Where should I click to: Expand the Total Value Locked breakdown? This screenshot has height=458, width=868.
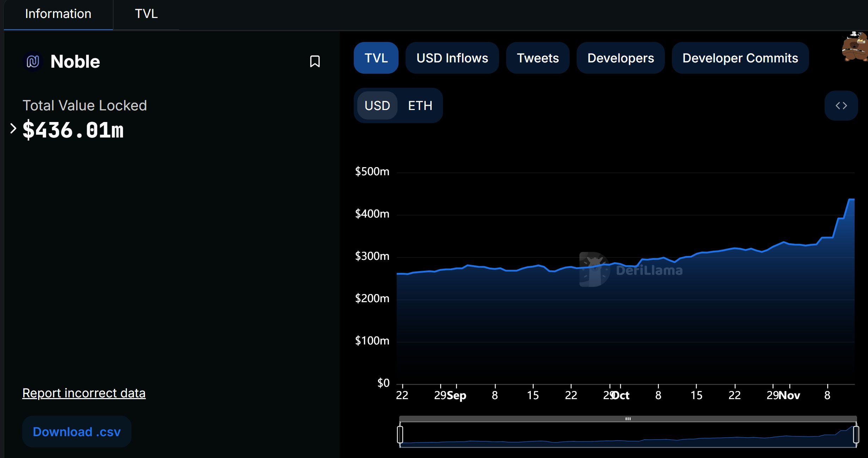[13, 129]
